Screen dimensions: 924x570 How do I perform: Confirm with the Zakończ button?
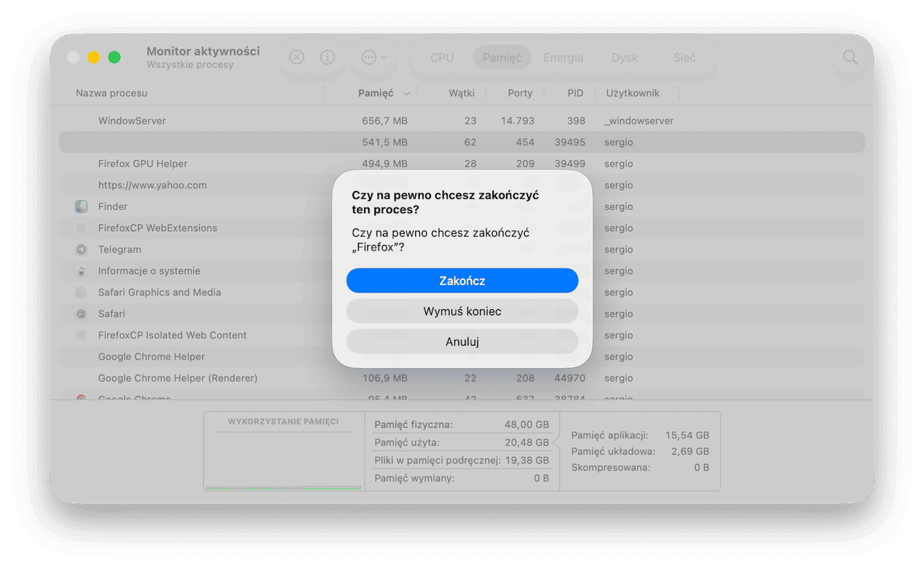pos(462,281)
